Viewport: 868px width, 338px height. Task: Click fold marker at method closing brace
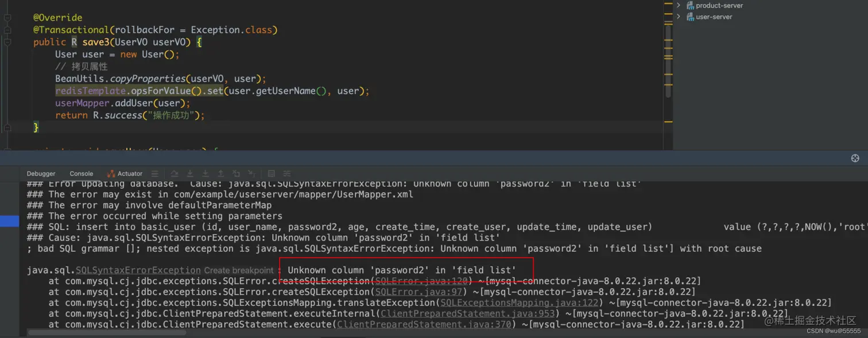click(7, 127)
